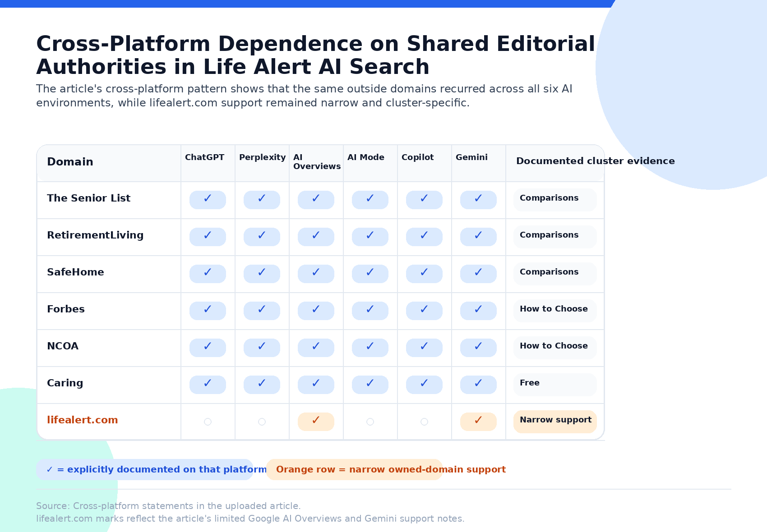This screenshot has height=532, width=767.
Task: Click the Cross-Platform Dependence title
Action: 316,55
